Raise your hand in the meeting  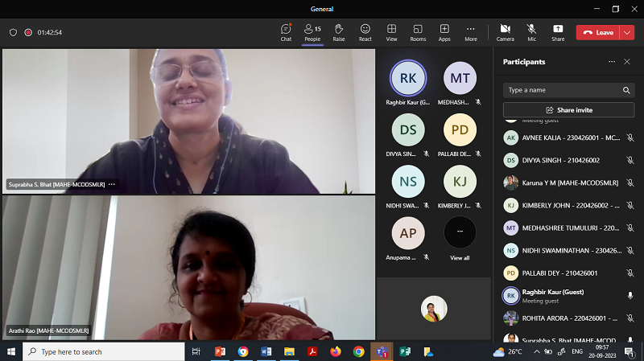coord(339,32)
